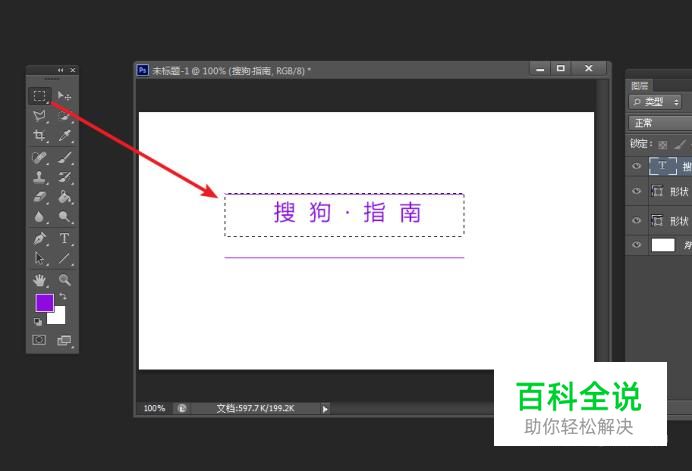Viewport: 692px width, 471px height.
Task: Select the Hand tool
Action: point(40,280)
